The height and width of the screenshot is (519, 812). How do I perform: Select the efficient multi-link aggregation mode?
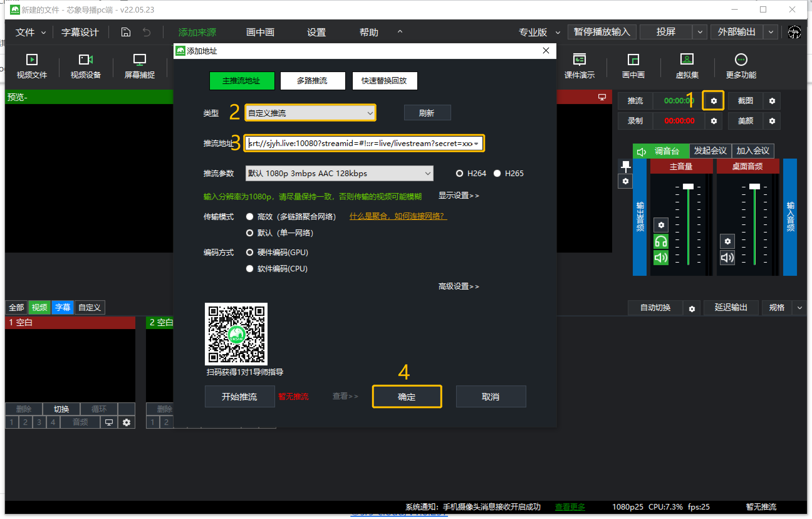[250, 217]
